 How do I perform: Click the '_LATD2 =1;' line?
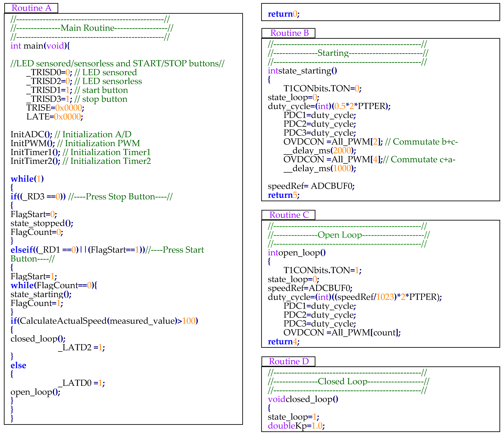coord(81,347)
